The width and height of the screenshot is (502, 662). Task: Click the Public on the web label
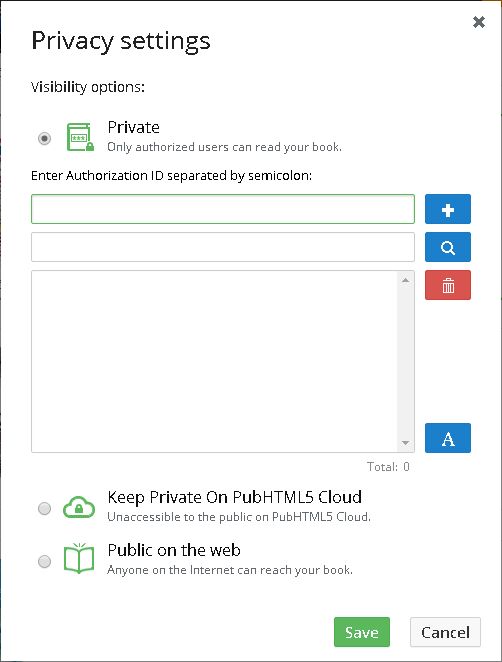(x=174, y=550)
